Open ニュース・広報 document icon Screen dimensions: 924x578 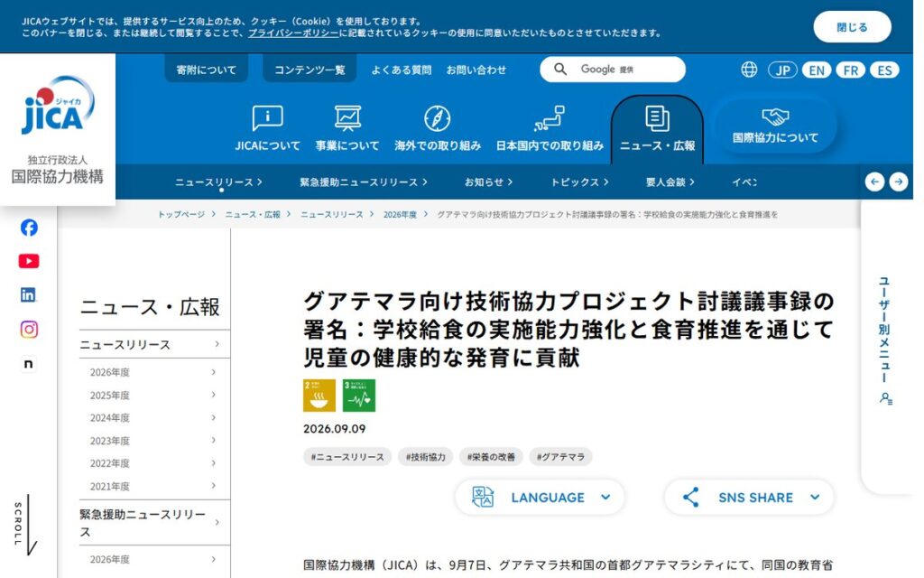tap(657, 118)
